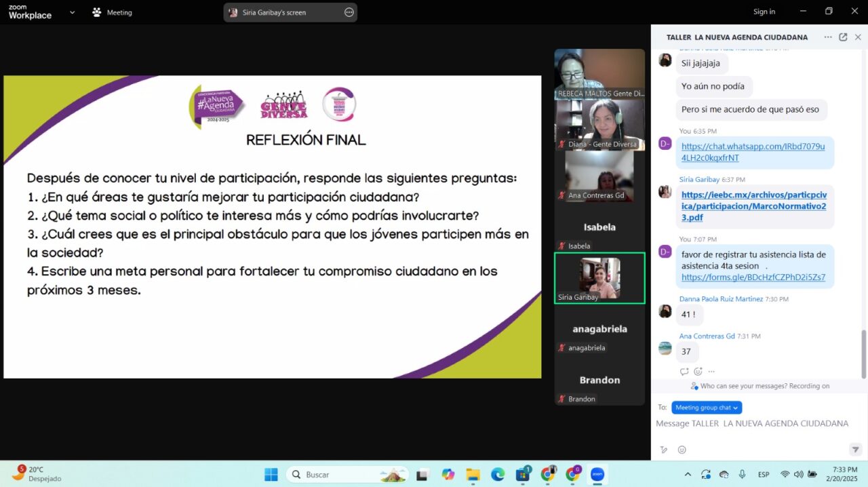Open the text formatting pencil icon
868x487 pixels.
point(664,450)
